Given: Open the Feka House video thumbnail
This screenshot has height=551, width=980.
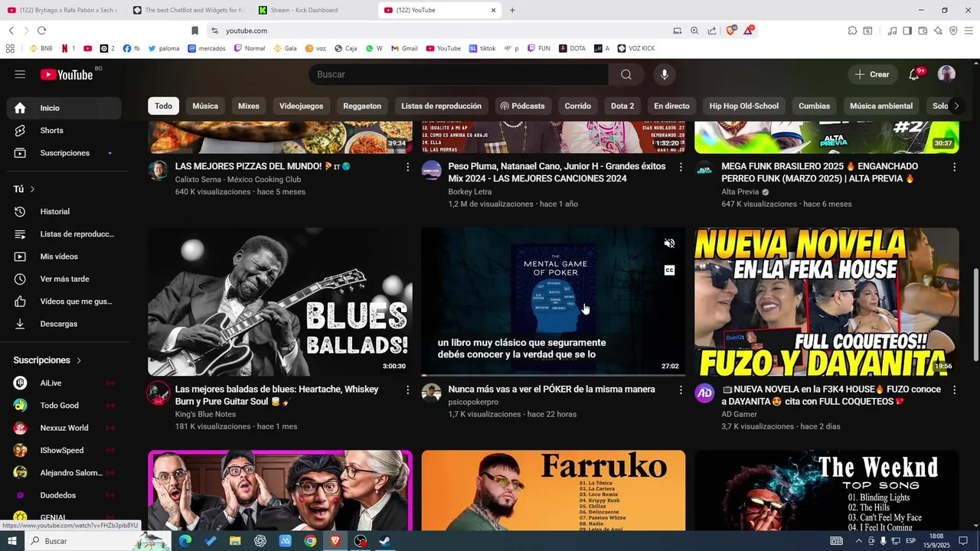Looking at the screenshot, I should coord(827,302).
